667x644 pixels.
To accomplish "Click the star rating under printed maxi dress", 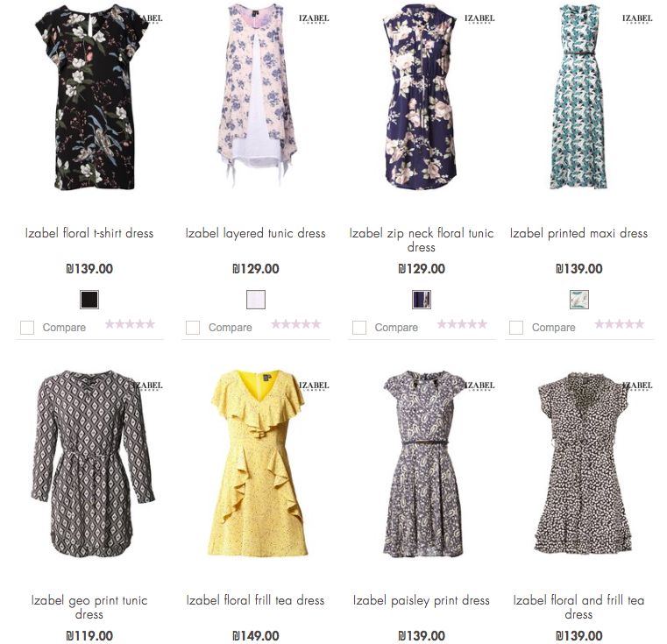I will coord(619,324).
